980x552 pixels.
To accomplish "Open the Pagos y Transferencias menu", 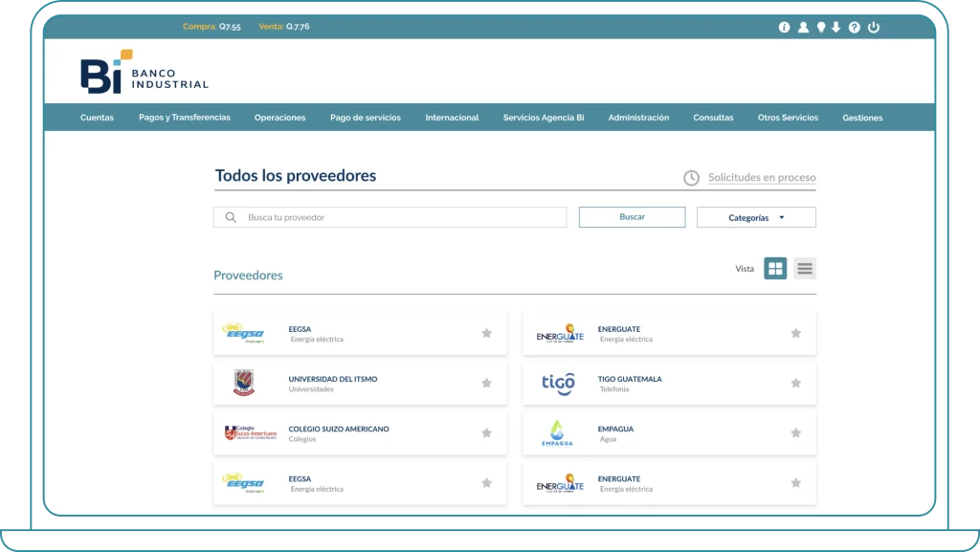I will [x=184, y=118].
